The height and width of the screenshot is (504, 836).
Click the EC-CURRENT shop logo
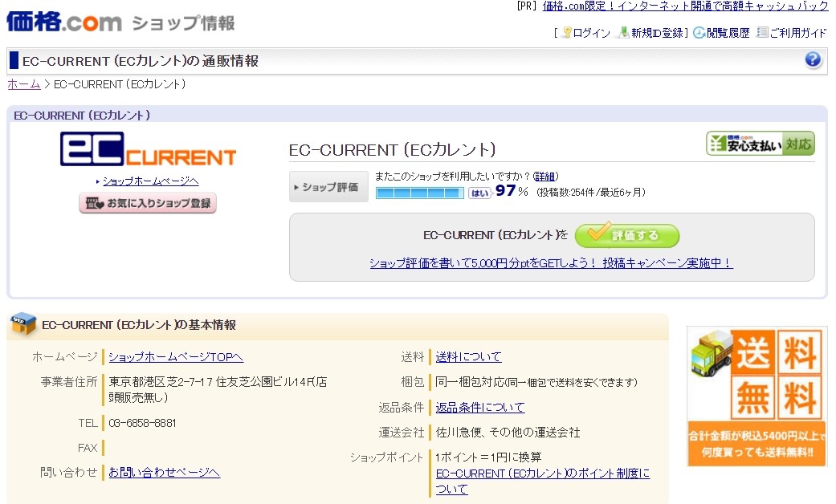point(148,150)
